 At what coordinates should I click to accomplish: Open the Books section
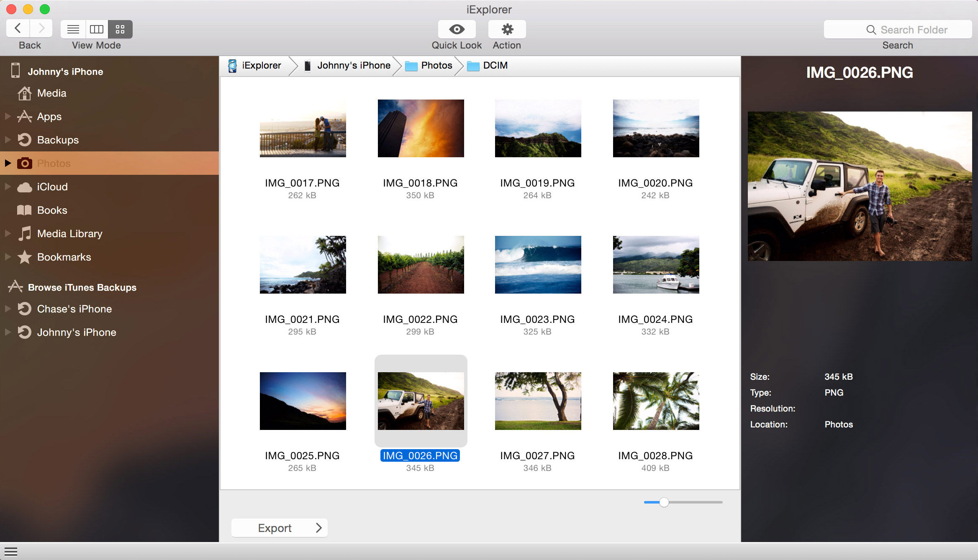[x=52, y=210]
